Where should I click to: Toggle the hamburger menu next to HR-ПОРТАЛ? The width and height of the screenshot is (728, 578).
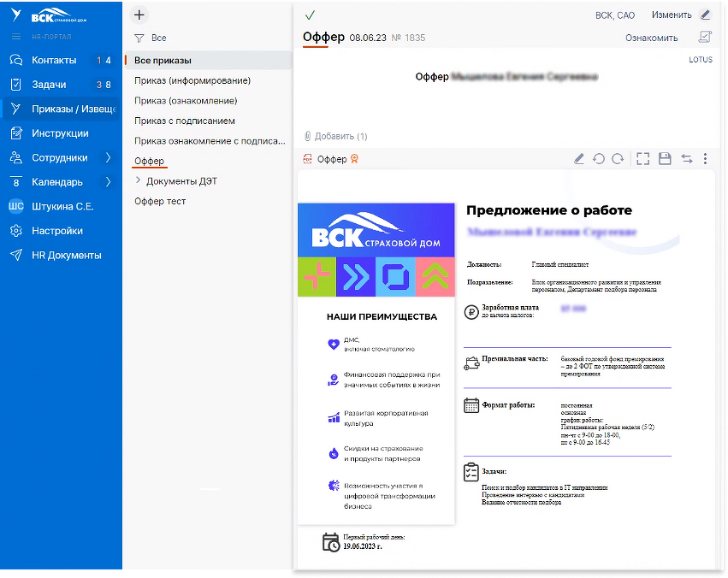(15, 37)
